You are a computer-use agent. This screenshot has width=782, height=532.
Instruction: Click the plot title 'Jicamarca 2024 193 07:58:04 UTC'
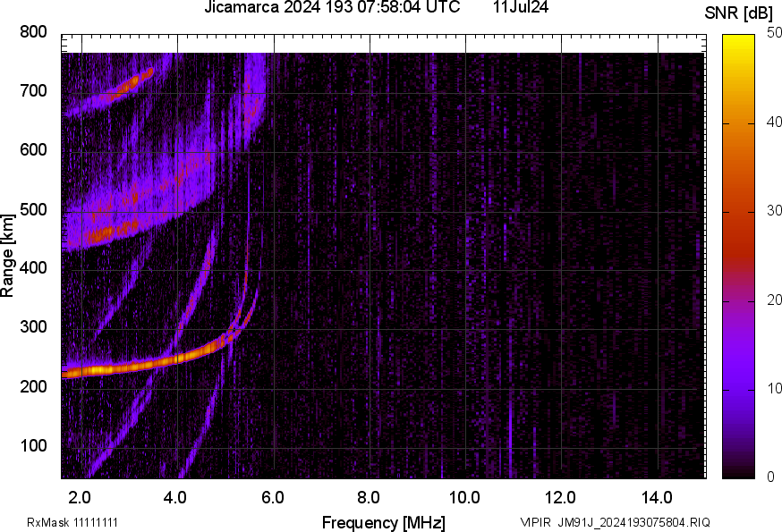click(x=332, y=7)
